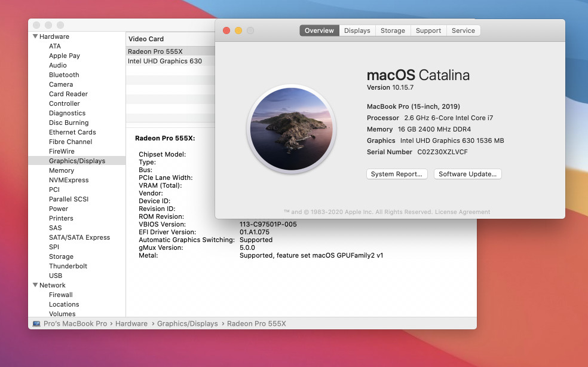Select Disc Burning in the sidebar
The image size is (588, 367).
click(x=69, y=123)
